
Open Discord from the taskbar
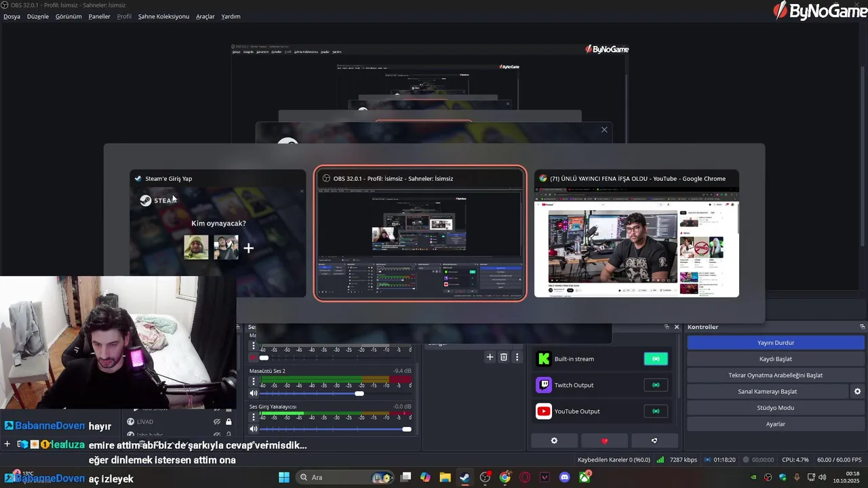[565, 477]
